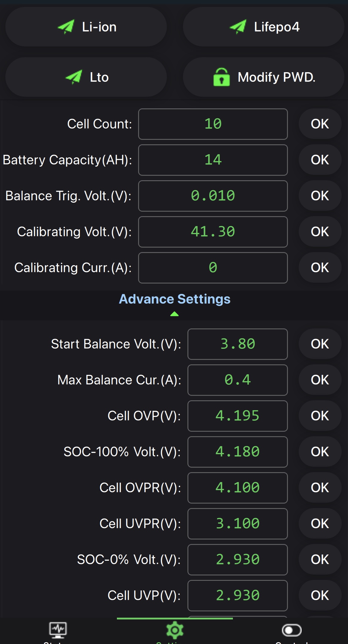Tap the Lto paper plane icon
The height and width of the screenshot is (644, 348).
(74, 77)
